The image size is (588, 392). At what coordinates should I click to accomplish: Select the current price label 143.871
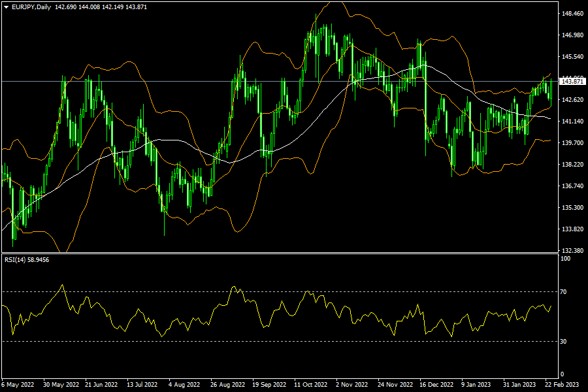(572, 82)
